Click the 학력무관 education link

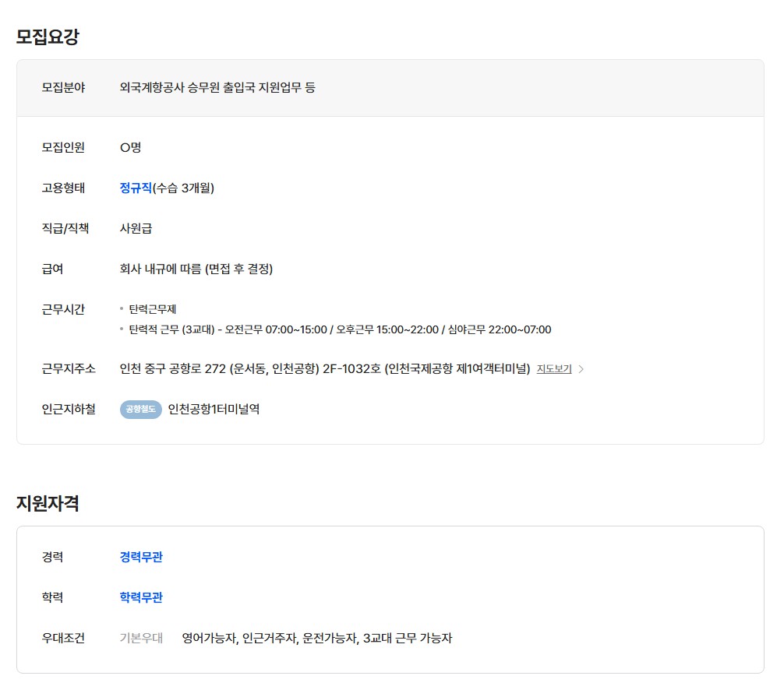[141, 597]
